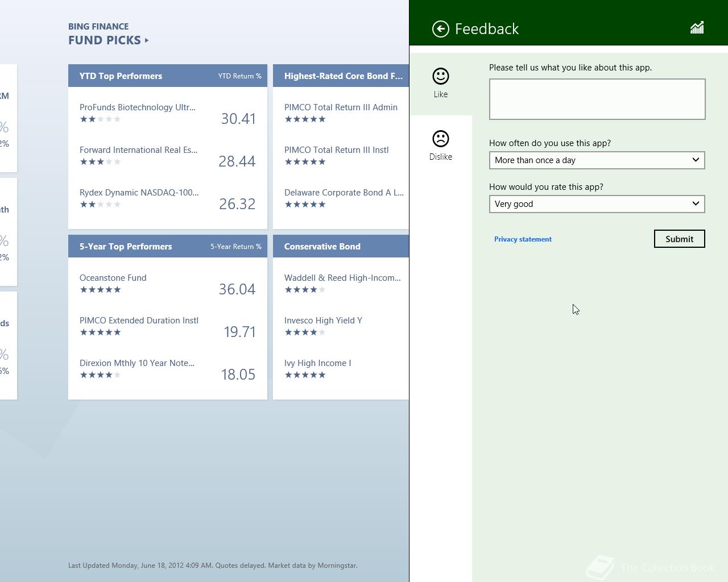Click the 19.71 return value

239,332
